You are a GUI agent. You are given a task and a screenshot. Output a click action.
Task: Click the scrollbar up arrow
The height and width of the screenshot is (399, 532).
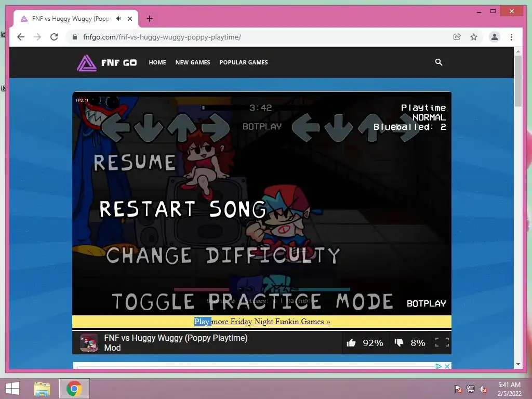click(518, 51)
